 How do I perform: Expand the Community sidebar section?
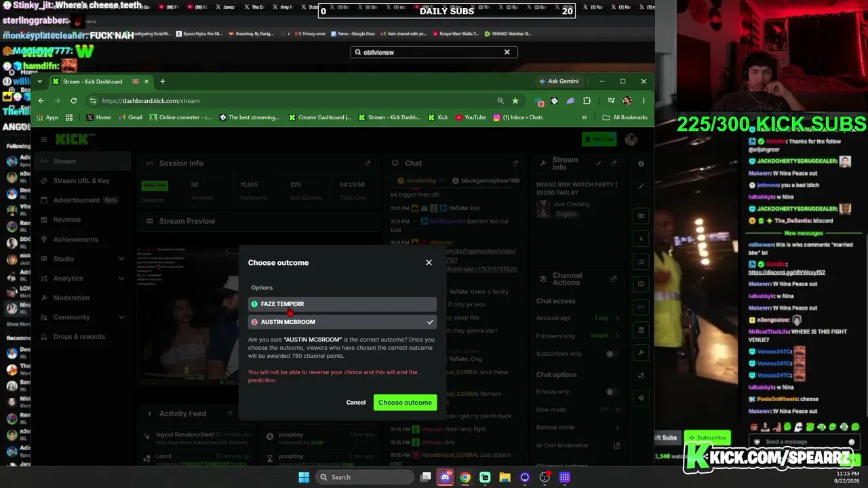121,317
